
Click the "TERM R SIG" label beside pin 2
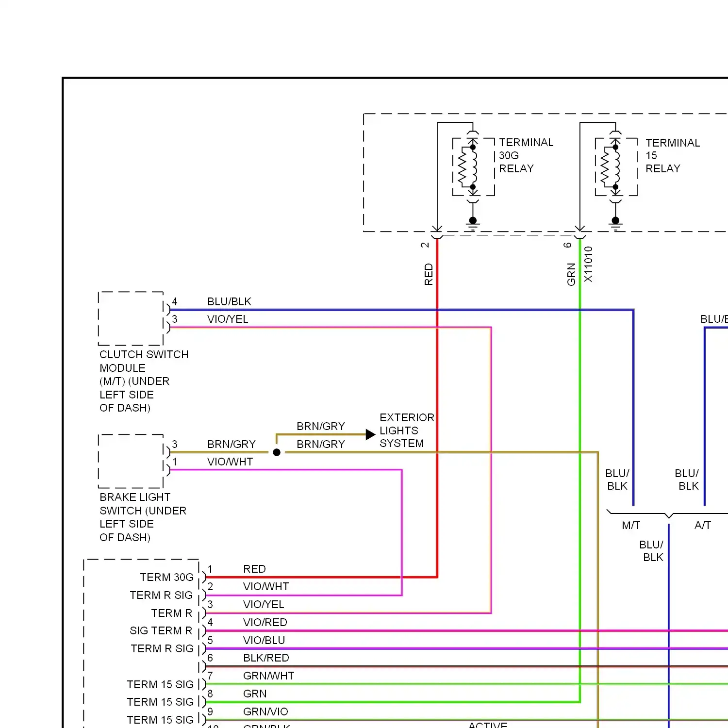(161, 595)
